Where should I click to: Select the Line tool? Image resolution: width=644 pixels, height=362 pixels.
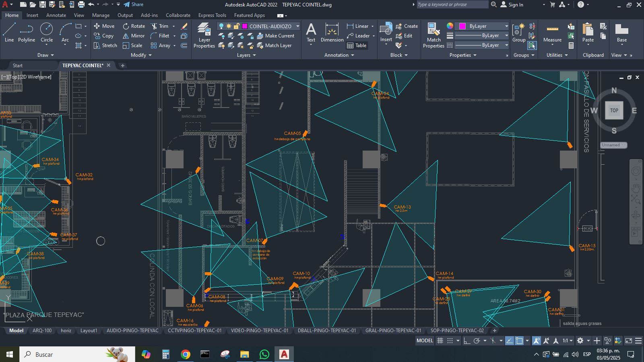[x=9, y=33]
